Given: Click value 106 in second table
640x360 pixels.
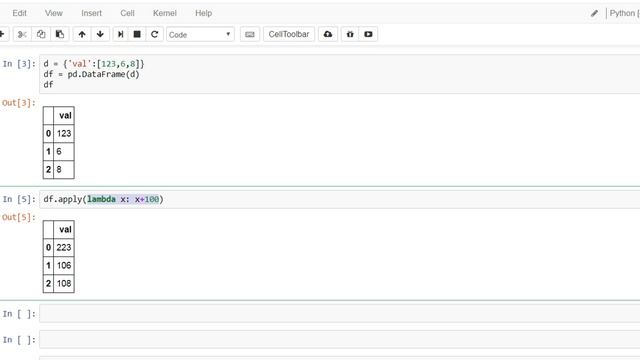Looking at the screenshot, I should click(64, 265).
